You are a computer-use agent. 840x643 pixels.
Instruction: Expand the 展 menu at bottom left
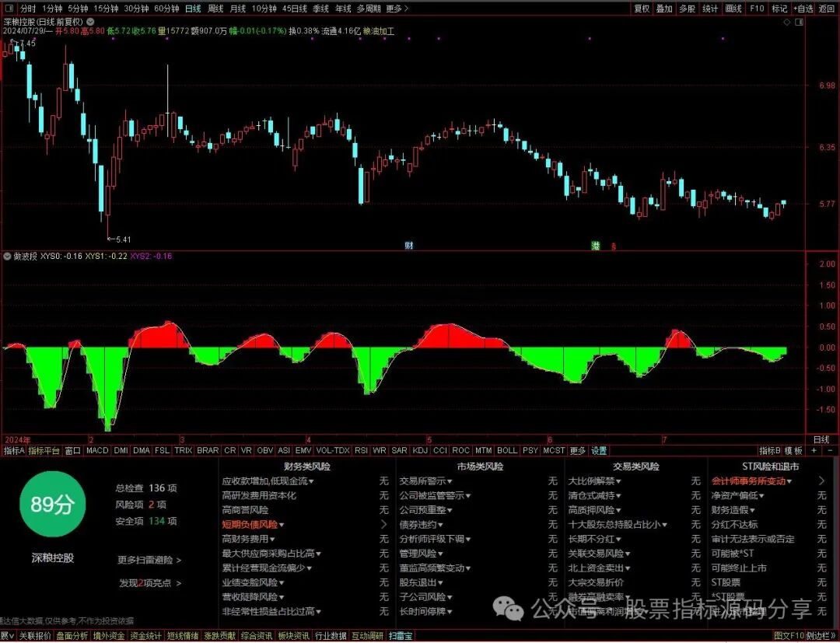8,636
